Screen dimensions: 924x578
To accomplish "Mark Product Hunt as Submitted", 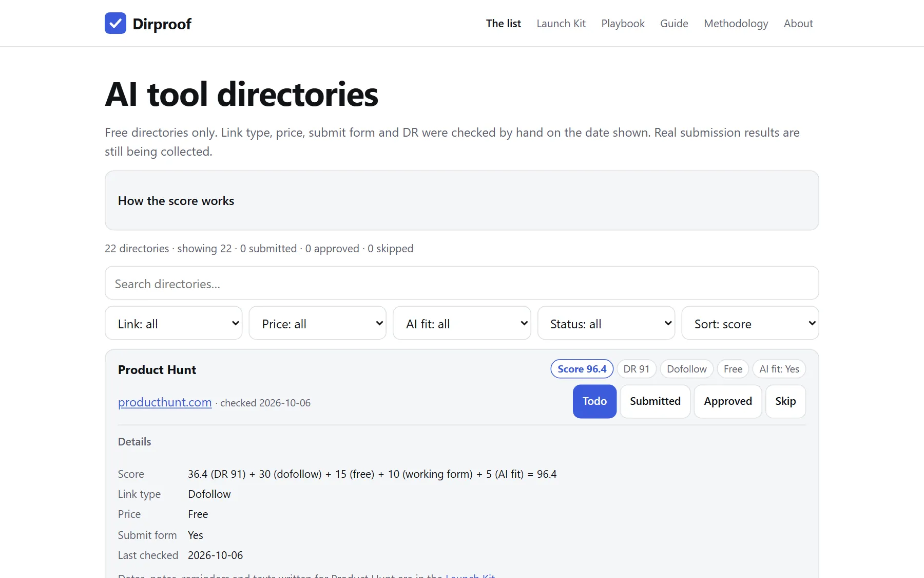I will point(655,401).
